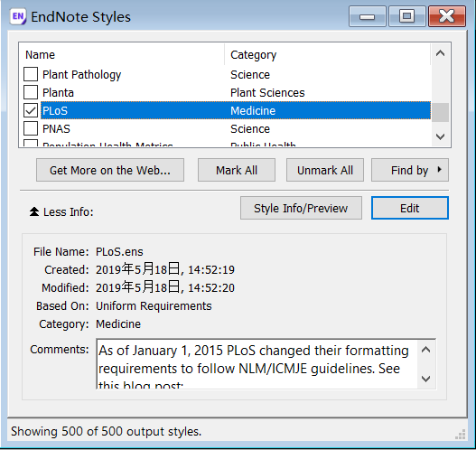Image resolution: width=476 pixels, height=450 pixels.
Task: Enable the Planta style checkbox
Action: click(x=31, y=92)
